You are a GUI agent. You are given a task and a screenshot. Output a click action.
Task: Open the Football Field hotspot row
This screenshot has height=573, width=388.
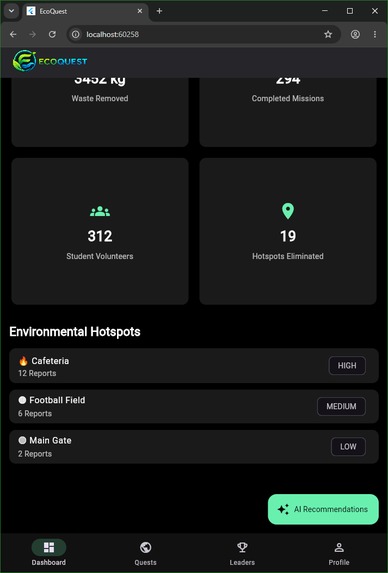click(x=194, y=406)
